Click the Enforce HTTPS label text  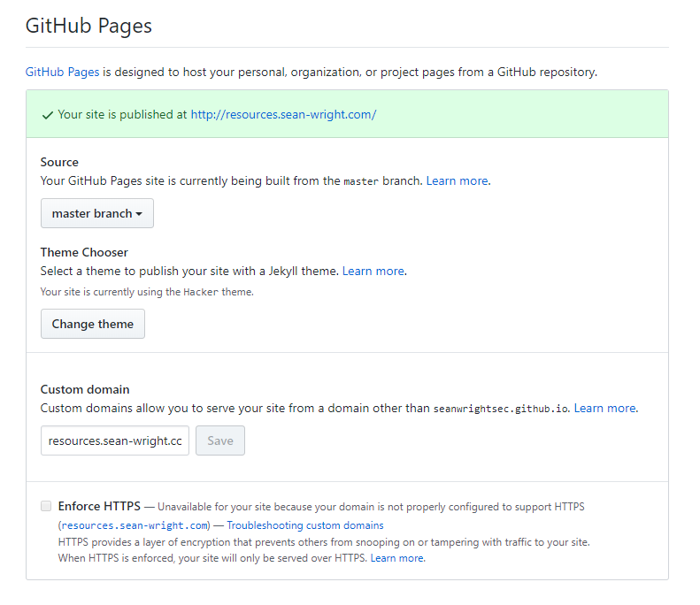(x=99, y=506)
